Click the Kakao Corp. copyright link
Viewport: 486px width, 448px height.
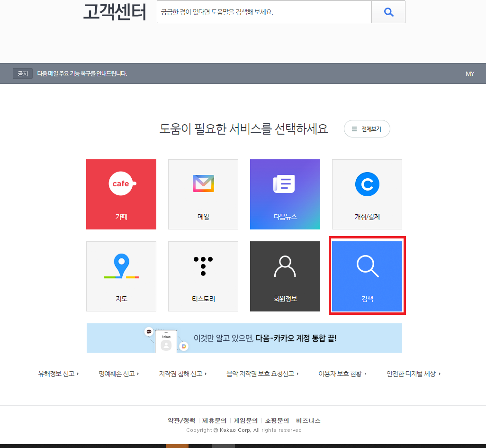[235, 430]
